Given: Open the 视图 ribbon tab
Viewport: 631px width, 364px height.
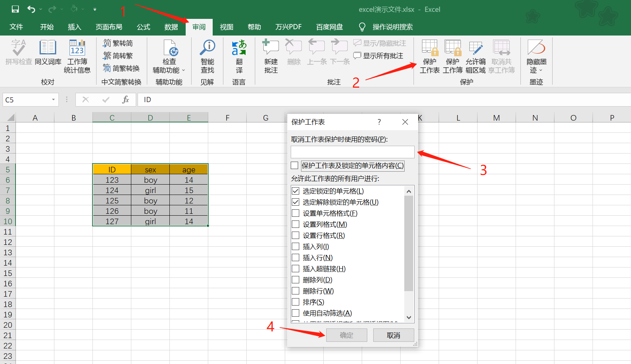Looking at the screenshot, I should tap(226, 27).
